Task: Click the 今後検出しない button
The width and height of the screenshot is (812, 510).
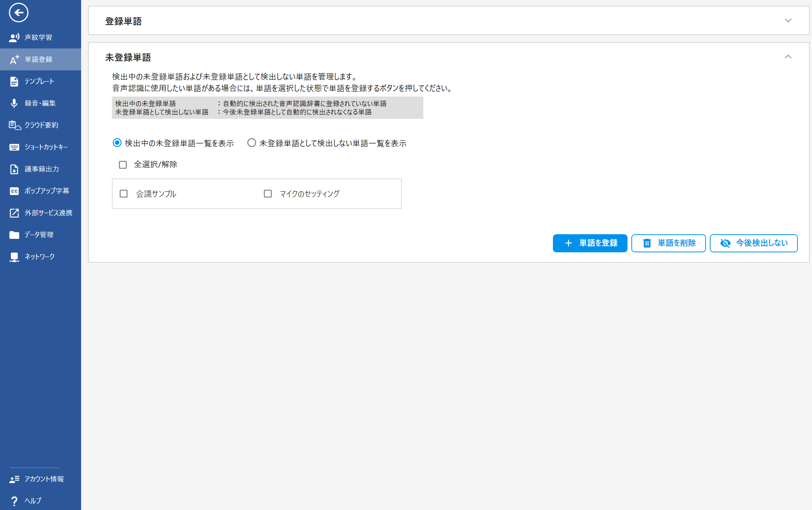Action: (x=753, y=243)
